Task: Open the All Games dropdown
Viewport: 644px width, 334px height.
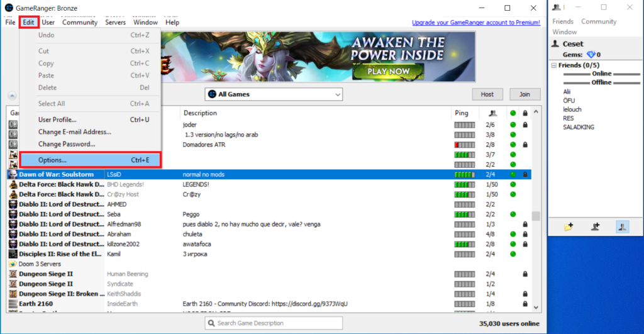Action: (274, 94)
